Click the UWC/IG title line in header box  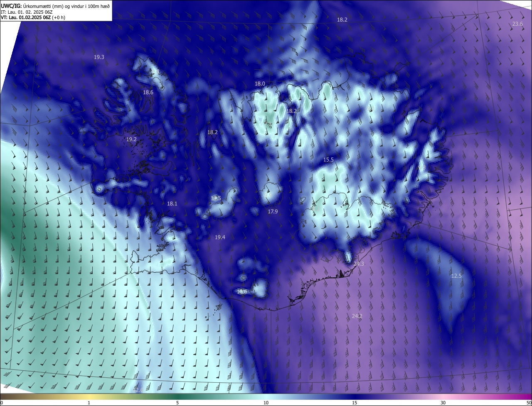point(55,6)
